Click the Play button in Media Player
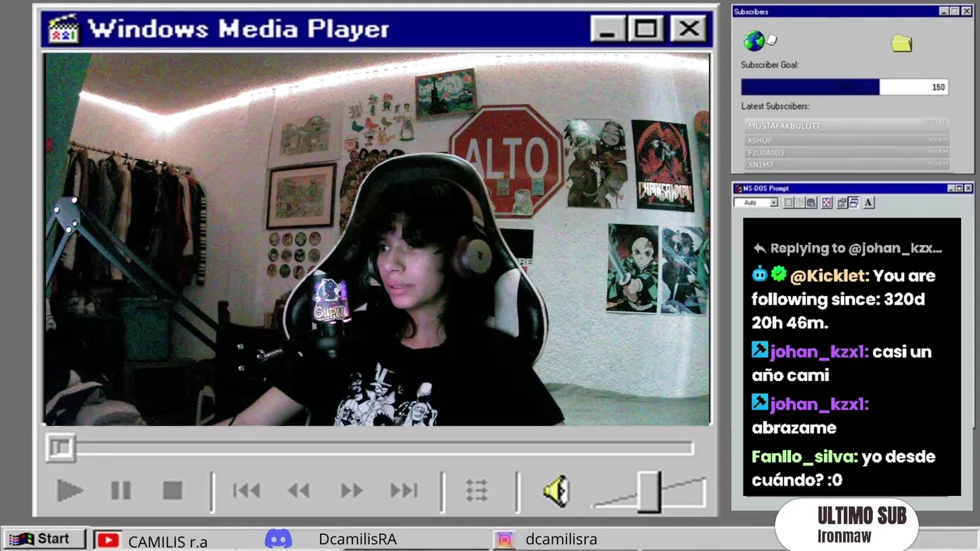 coord(70,491)
